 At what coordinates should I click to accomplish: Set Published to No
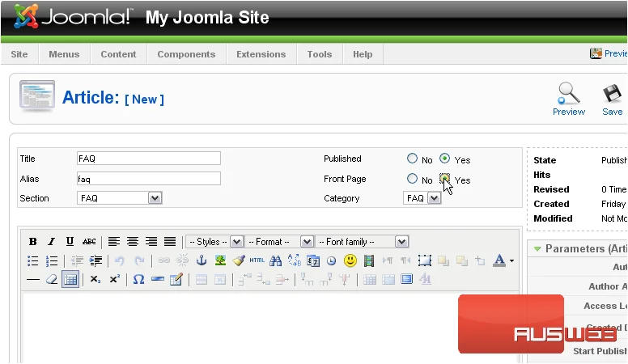(412, 159)
